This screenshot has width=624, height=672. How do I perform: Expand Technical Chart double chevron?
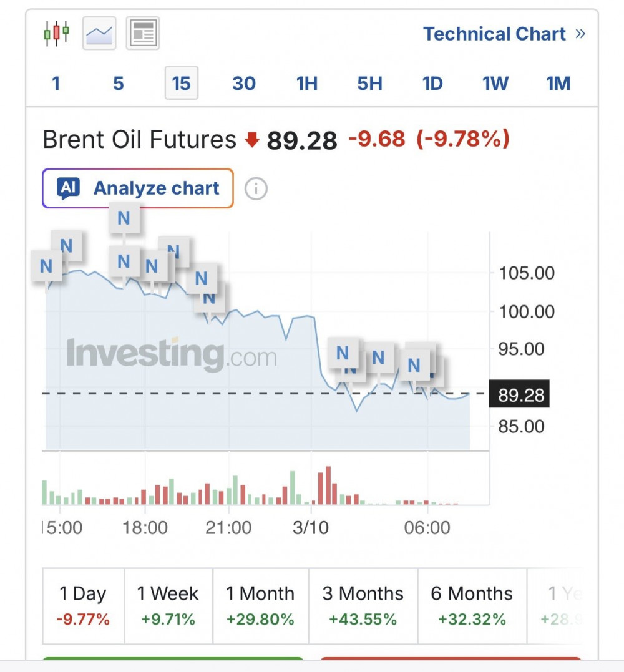point(580,34)
